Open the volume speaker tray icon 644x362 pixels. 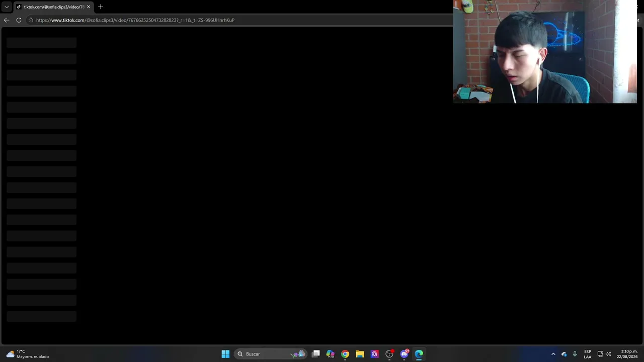[x=608, y=354]
